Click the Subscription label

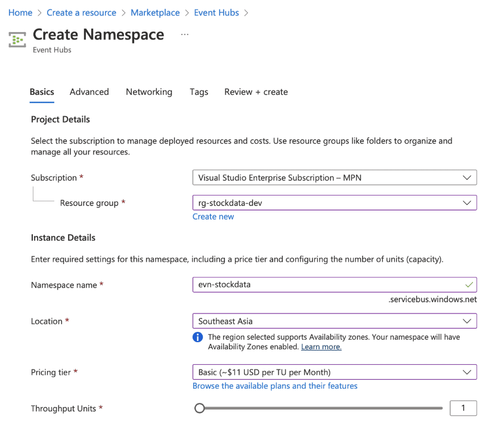(54, 178)
